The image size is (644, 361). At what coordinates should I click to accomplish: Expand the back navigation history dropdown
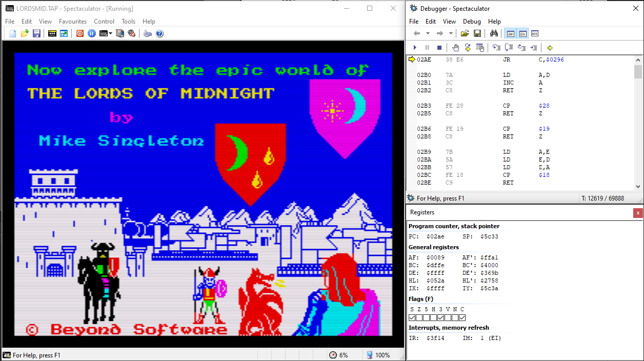(x=428, y=33)
